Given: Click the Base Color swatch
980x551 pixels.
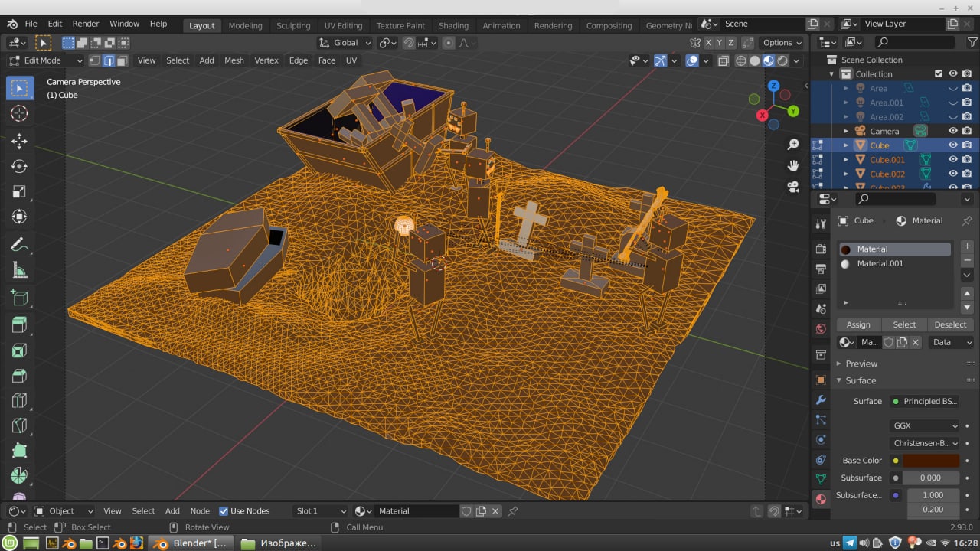Looking at the screenshot, I should [x=930, y=461].
